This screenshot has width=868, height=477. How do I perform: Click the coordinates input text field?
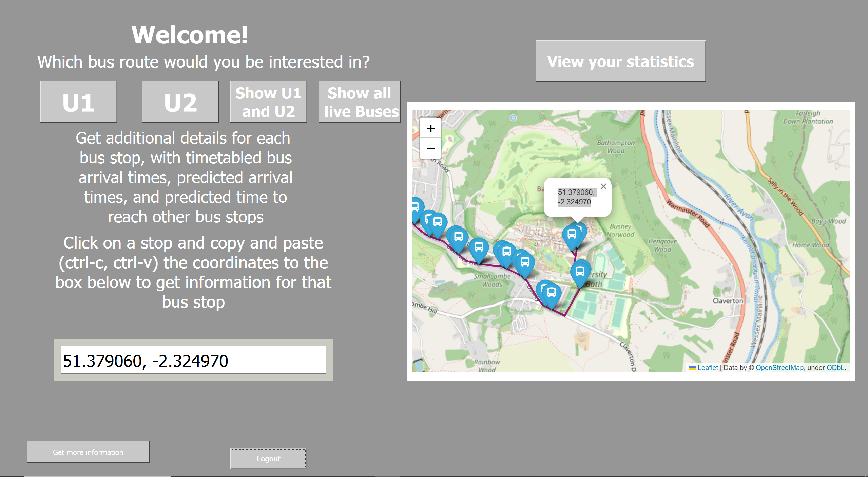(193, 360)
